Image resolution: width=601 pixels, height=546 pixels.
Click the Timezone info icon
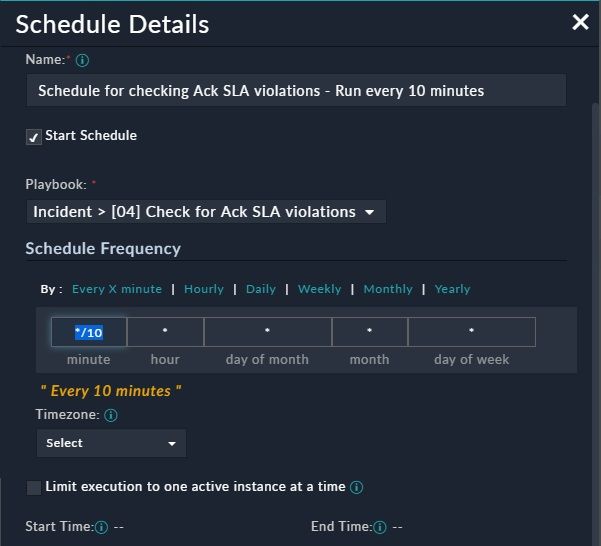pyautogui.click(x=111, y=415)
